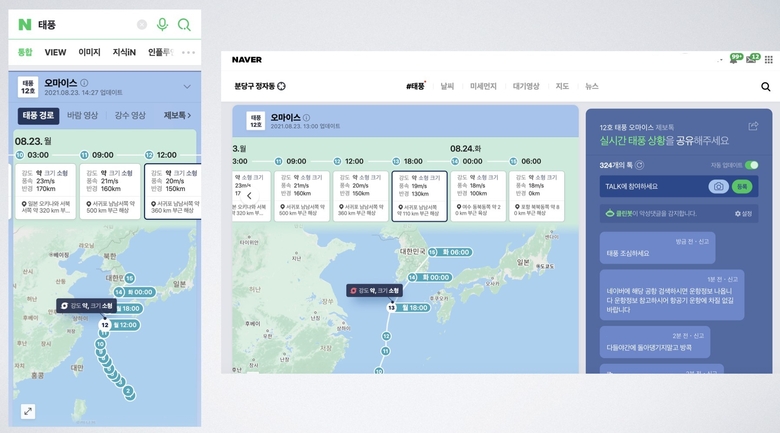Select the desktop 09:00 card with 21m/s
The width and height of the screenshot is (780, 433).
click(301, 196)
